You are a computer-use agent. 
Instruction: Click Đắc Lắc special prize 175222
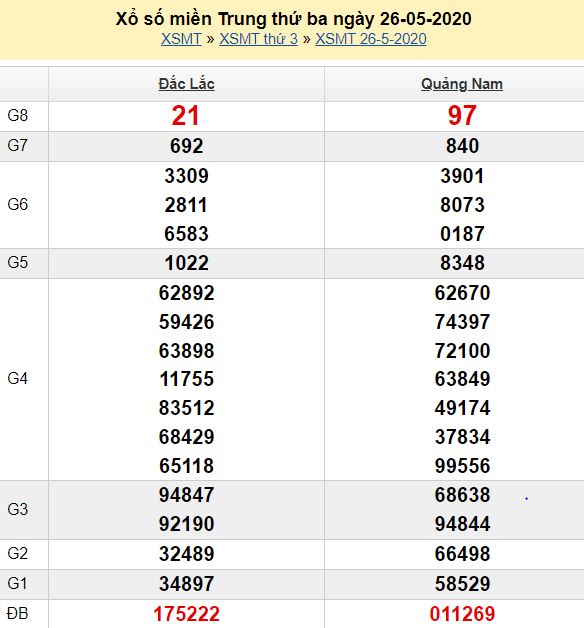[187, 614]
